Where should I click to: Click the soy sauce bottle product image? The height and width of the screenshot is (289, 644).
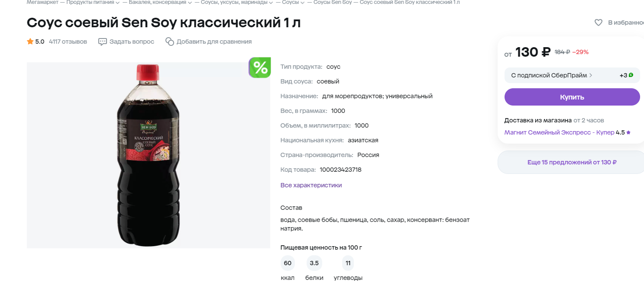pos(149,155)
